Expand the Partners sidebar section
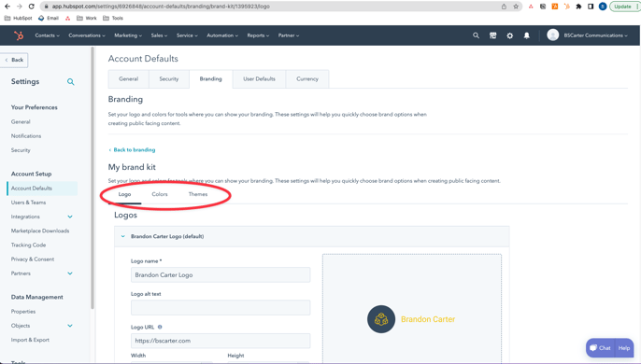This screenshot has height=364, width=641. (70, 273)
